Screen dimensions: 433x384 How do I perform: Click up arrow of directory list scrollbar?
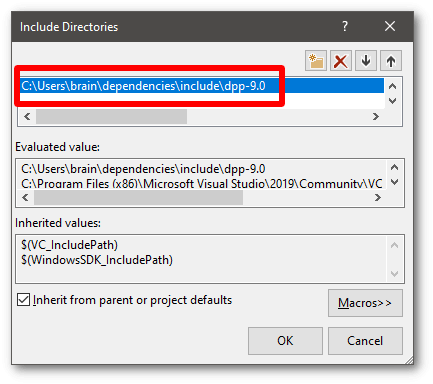(x=393, y=86)
